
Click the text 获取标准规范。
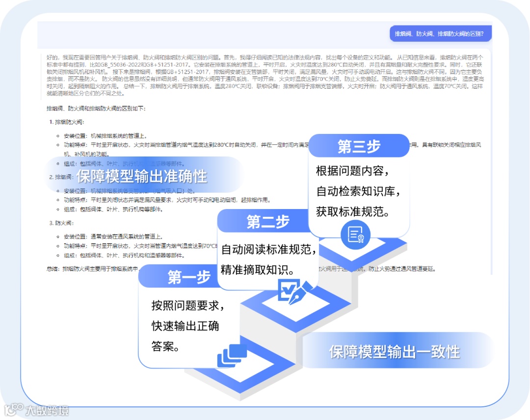tap(353, 211)
